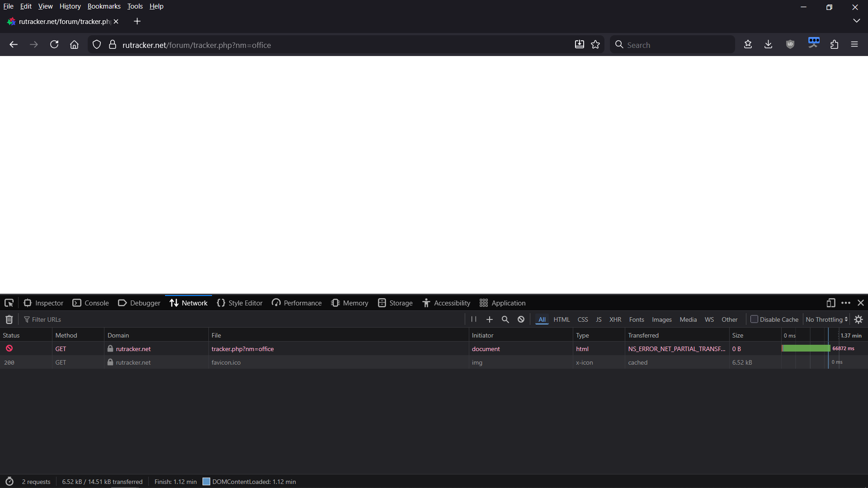Pause network recording
The height and width of the screenshot is (488, 868).
[474, 319]
